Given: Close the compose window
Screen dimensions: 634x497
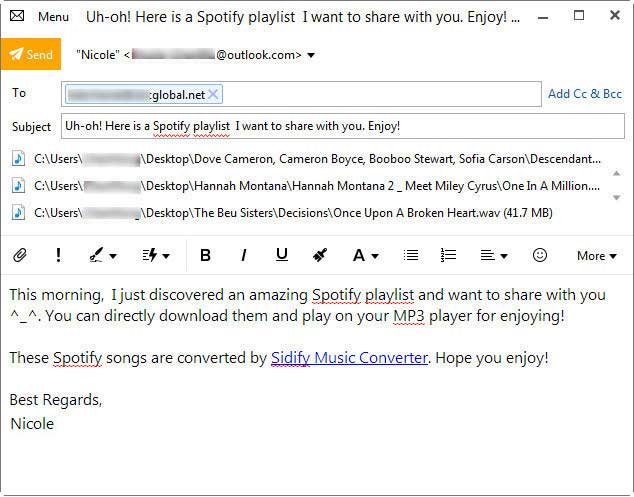Looking at the screenshot, I should point(615,16).
